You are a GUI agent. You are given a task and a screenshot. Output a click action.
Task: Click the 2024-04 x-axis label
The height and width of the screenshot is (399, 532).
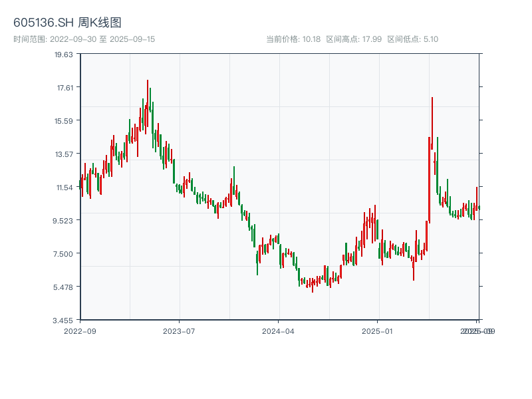coord(278,331)
